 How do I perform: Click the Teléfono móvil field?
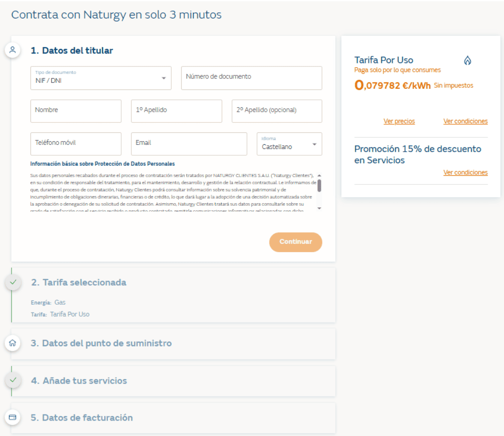[x=76, y=144]
